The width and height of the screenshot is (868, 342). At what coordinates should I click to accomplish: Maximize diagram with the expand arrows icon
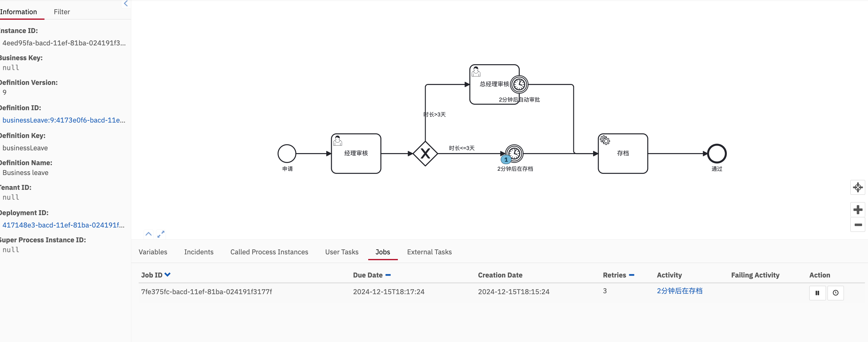click(161, 234)
